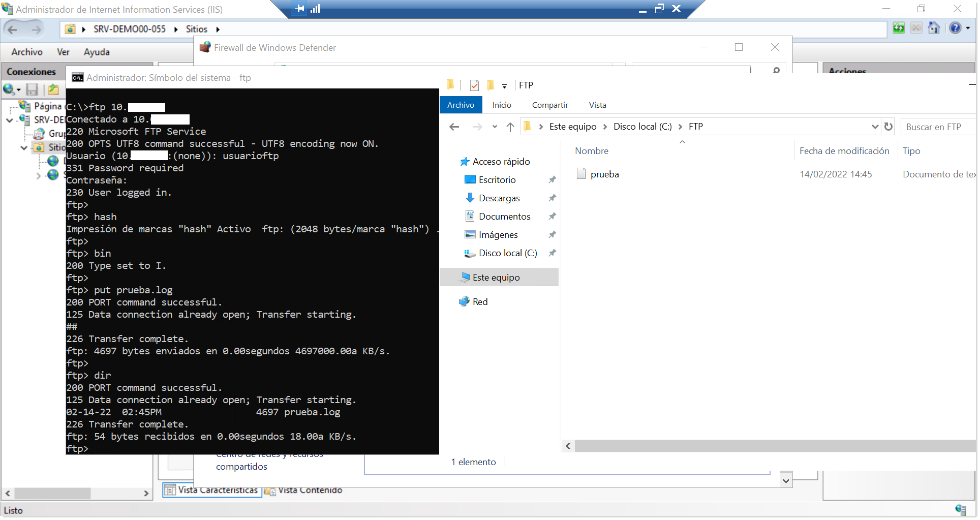This screenshot has height=520, width=980.
Task: Click the Properties icon in the Quick Access Toolbar
Action: (474, 85)
